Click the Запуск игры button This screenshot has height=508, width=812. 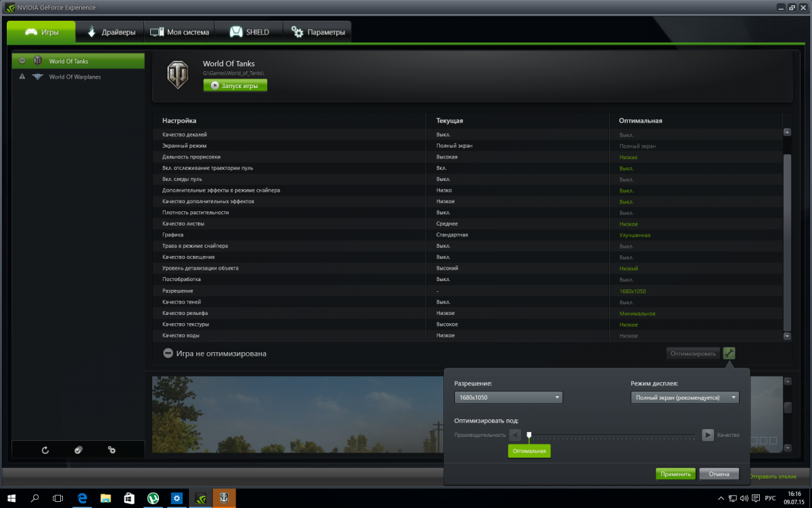[235, 85]
